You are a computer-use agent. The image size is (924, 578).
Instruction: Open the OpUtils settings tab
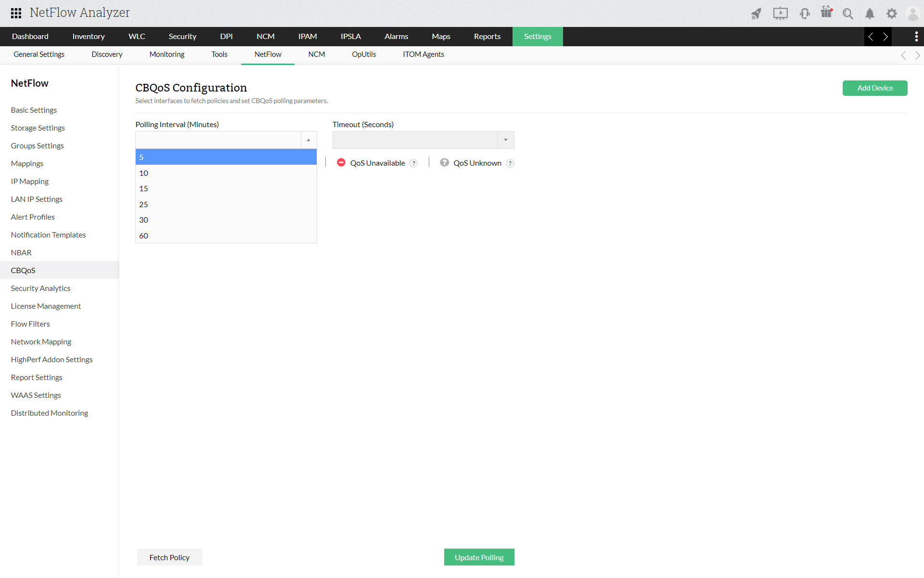point(364,54)
